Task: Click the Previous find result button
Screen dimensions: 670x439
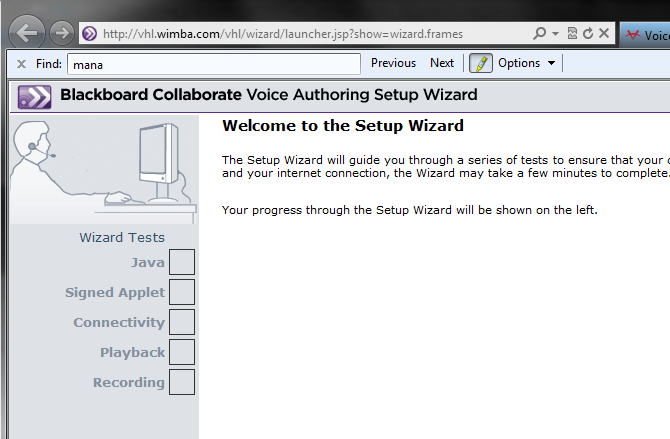Action: [x=393, y=63]
